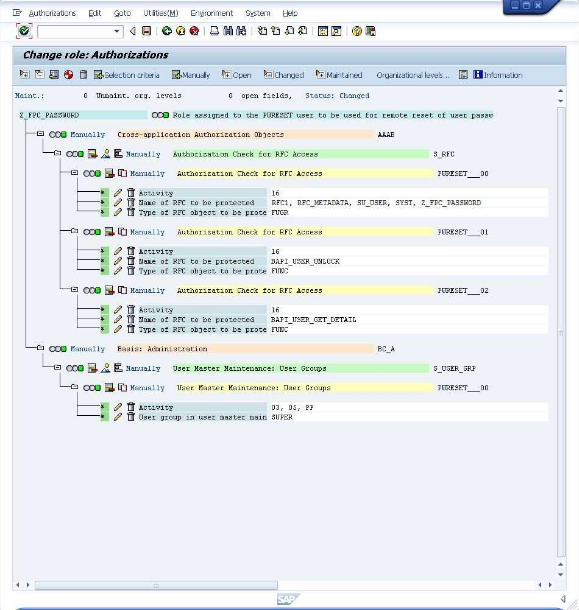Click the Generate red-white circle icon

point(68,75)
